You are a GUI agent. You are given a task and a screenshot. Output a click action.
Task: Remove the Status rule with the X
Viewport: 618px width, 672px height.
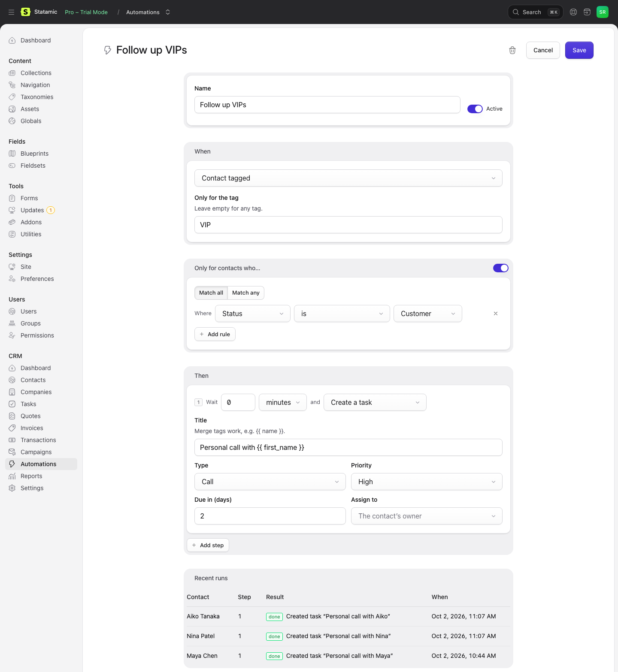pyautogui.click(x=496, y=313)
